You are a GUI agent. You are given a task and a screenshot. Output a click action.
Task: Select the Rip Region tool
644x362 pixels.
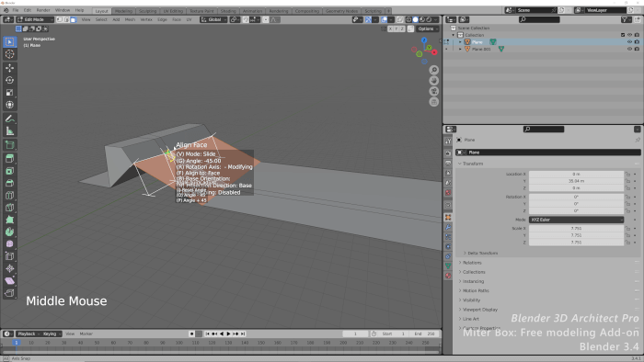(x=10, y=293)
